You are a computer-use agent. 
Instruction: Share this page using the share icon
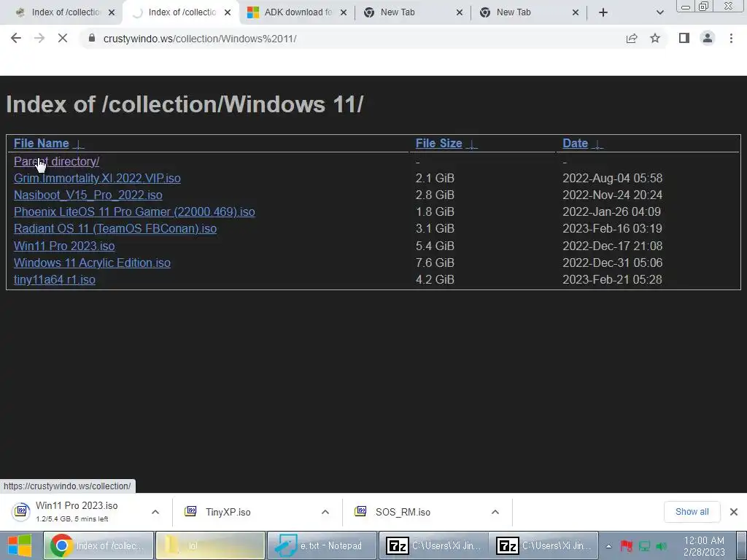(632, 38)
